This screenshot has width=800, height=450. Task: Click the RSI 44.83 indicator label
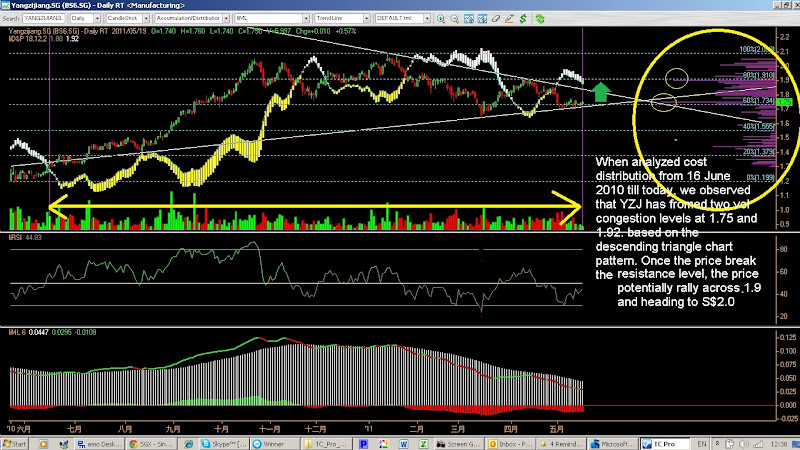[x=26, y=237]
